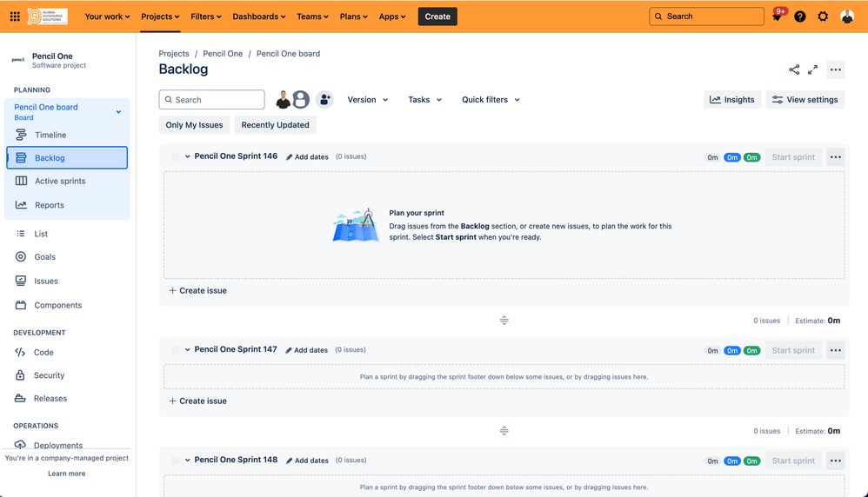Viewport: 868px width, 497px height.
Task: Open the app switcher grid icon
Action: point(15,17)
